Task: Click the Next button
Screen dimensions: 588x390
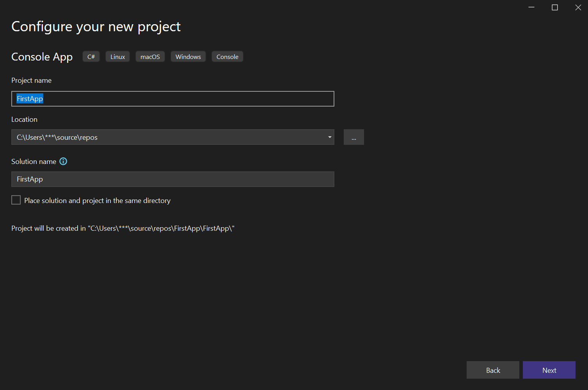Action: (x=549, y=370)
